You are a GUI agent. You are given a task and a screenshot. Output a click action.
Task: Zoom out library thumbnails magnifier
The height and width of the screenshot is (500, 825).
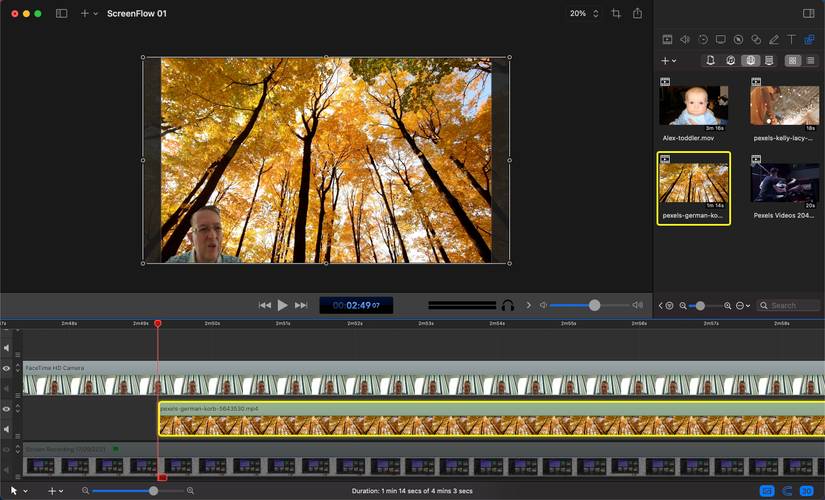point(683,305)
